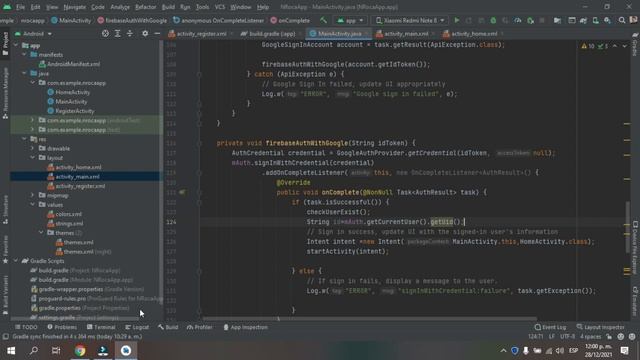Viewport: 640px width, 360px height.
Task: Open the Event Log
Action: (x=550, y=327)
